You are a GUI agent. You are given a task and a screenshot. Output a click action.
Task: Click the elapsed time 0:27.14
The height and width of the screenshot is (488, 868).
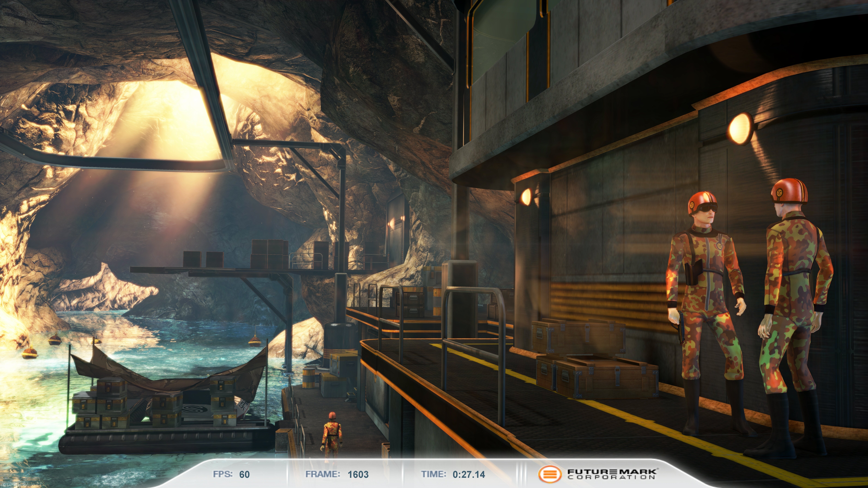coord(469,475)
